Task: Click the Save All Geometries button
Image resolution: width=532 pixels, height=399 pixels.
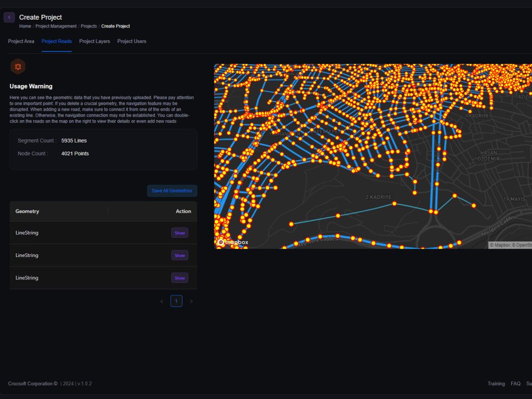Action: 172,190
